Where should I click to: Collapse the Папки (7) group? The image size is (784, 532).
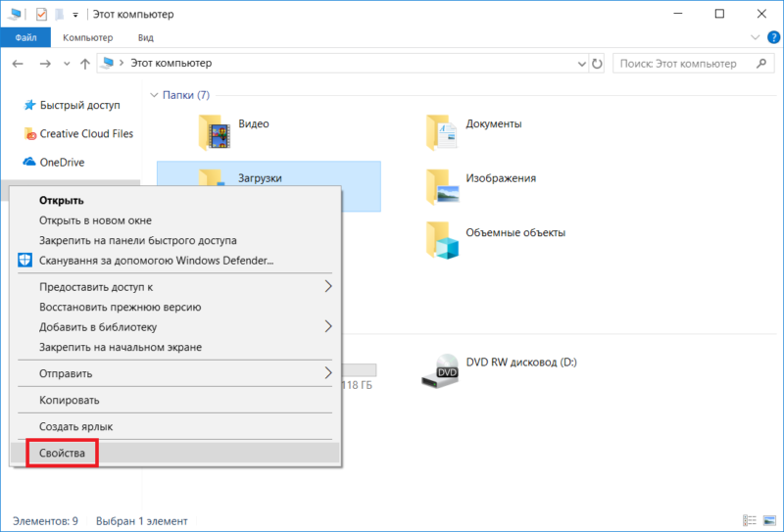[x=153, y=96]
